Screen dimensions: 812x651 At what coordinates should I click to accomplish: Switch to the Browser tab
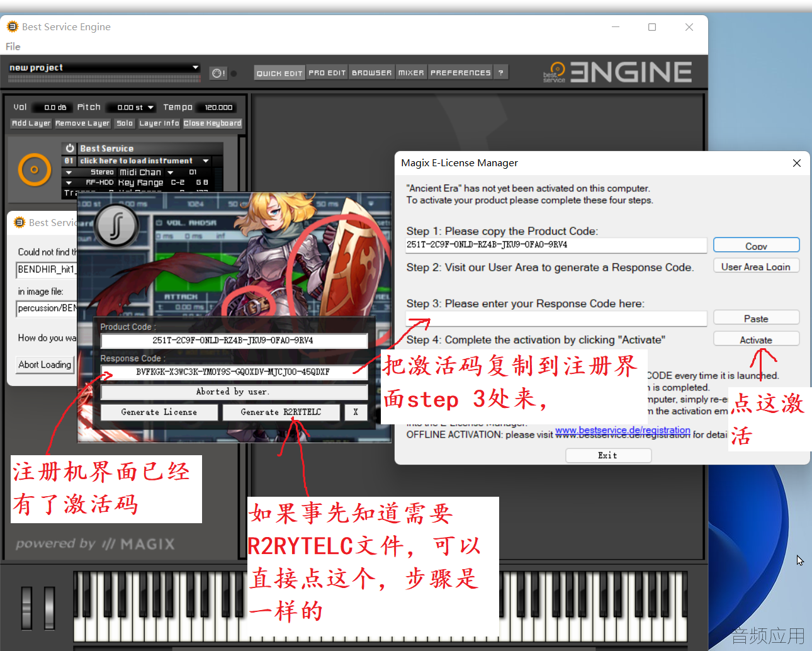coord(371,73)
